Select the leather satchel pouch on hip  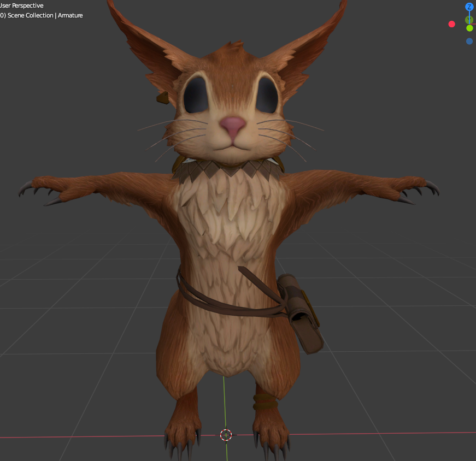(301, 312)
